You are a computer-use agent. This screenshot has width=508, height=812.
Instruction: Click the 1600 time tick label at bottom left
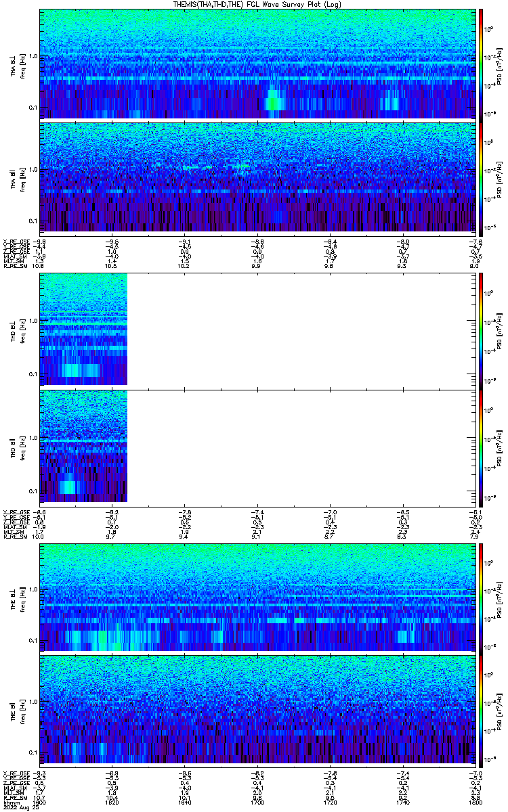click(39, 802)
